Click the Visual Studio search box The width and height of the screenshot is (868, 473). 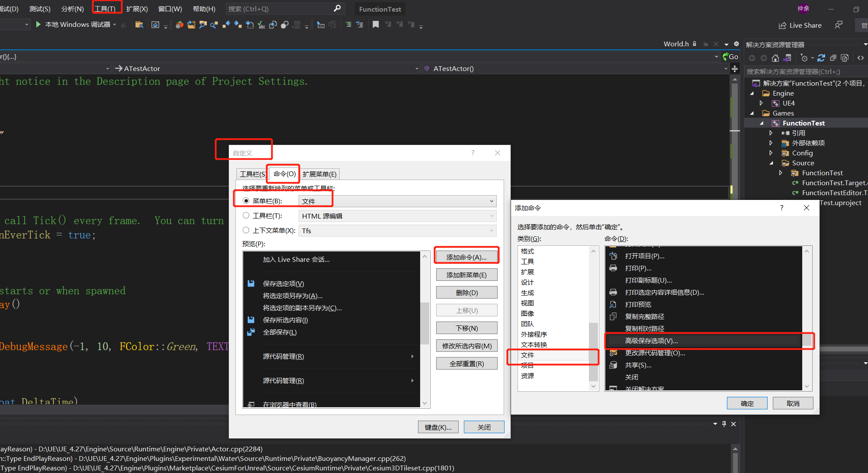click(x=283, y=9)
